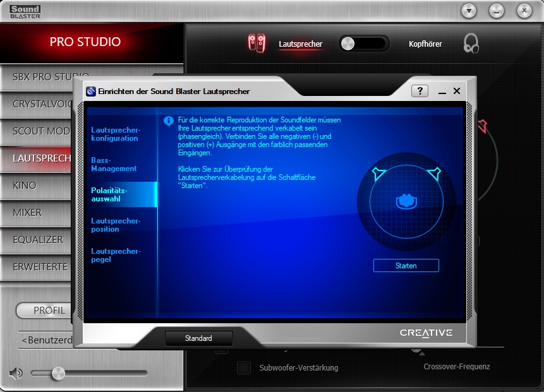Click the blue info icon beside the description
The width and height of the screenshot is (544, 392).
point(169,121)
